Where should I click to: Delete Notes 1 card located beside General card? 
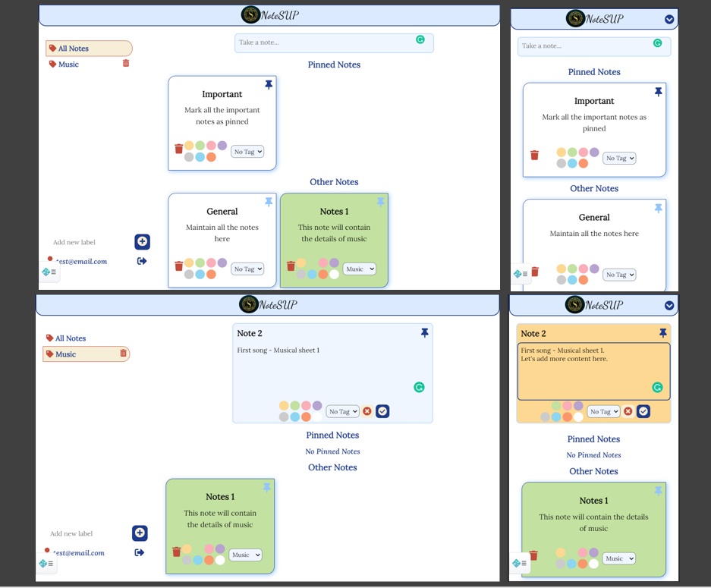pyautogui.click(x=291, y=266)
